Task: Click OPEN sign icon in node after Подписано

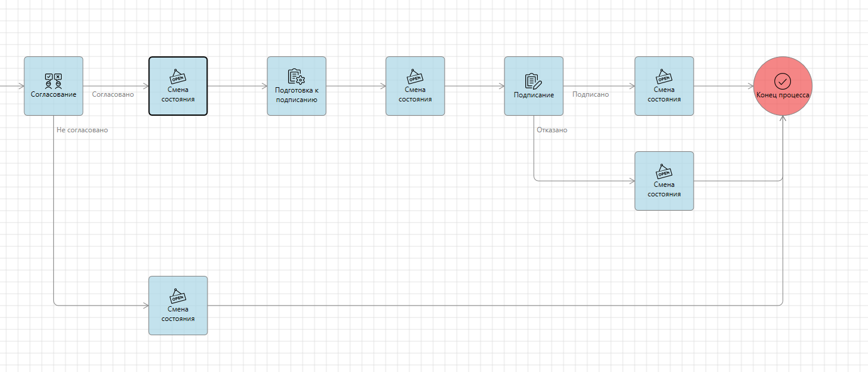Action: coord(664,77)
